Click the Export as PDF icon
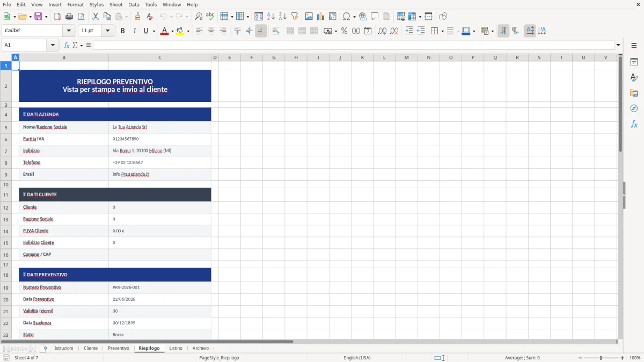Screen dimensions: 644x362 pyautogui.click(x=57, y=17)
